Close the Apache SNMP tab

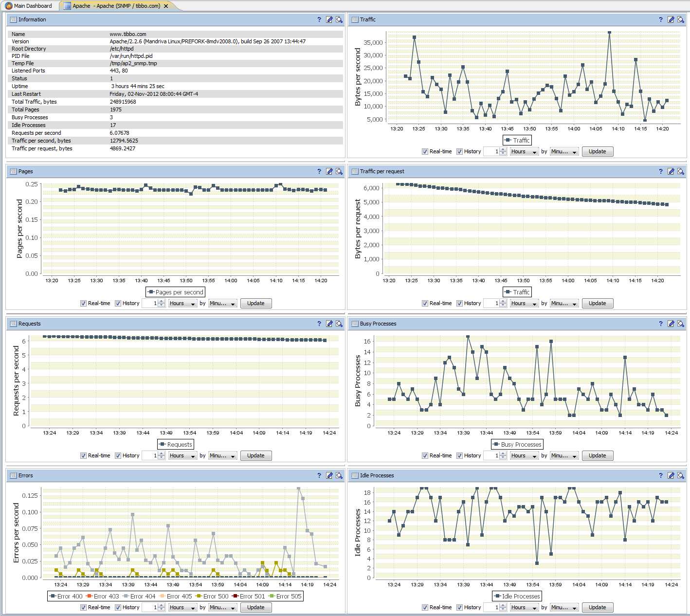click(x=166, y=6)
